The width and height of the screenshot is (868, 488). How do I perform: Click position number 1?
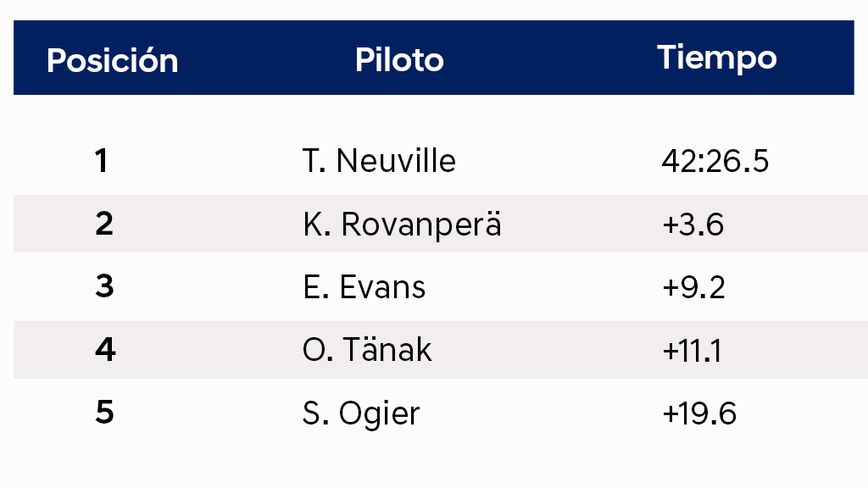102,161
